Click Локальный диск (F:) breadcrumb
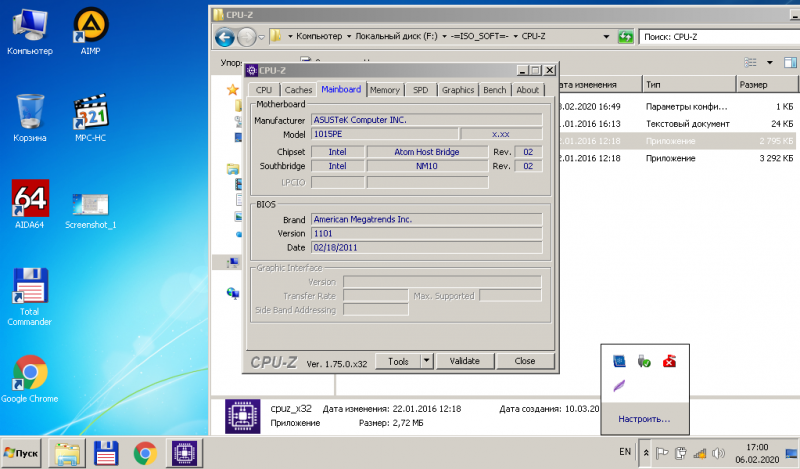Viewport: 800px width, 469px height. [396, 36]
